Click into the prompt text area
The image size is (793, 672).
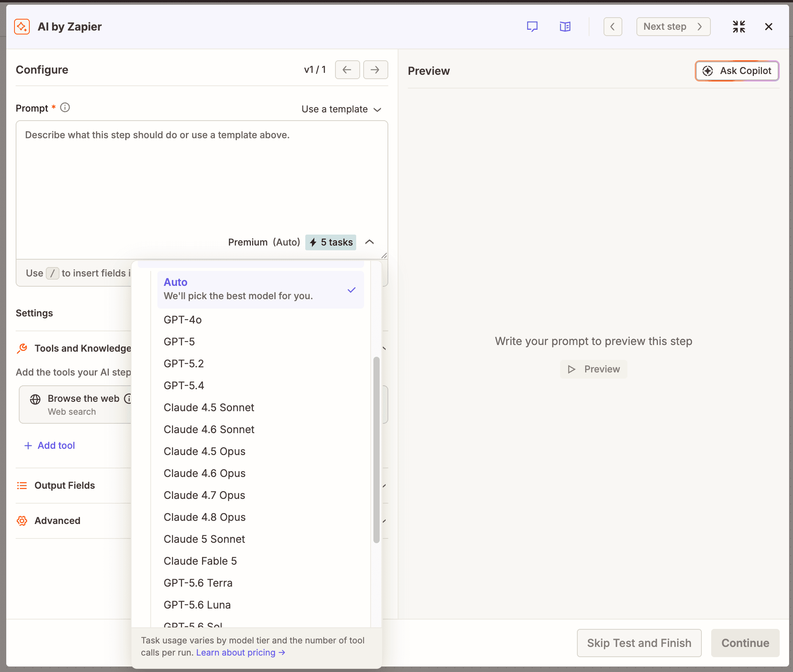point(202,176)
